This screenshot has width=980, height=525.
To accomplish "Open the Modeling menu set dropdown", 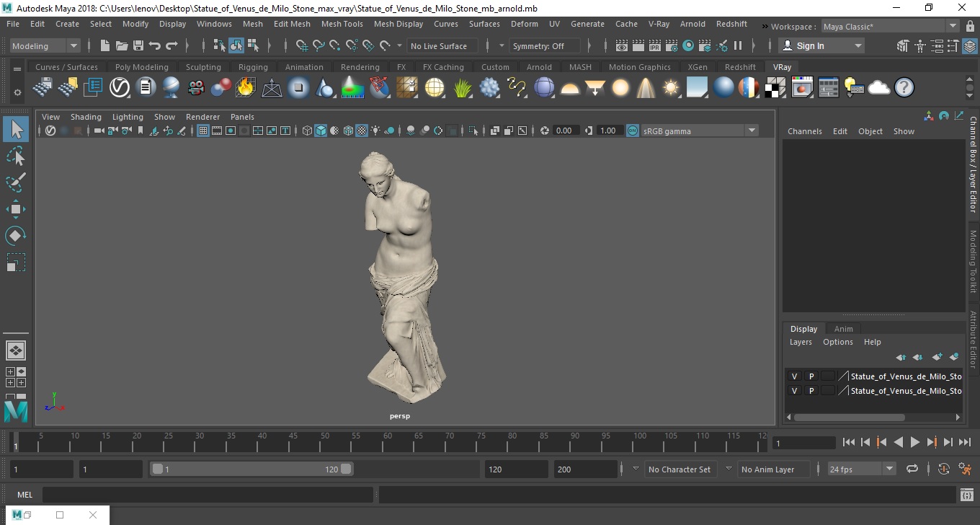I will point(45,45).
